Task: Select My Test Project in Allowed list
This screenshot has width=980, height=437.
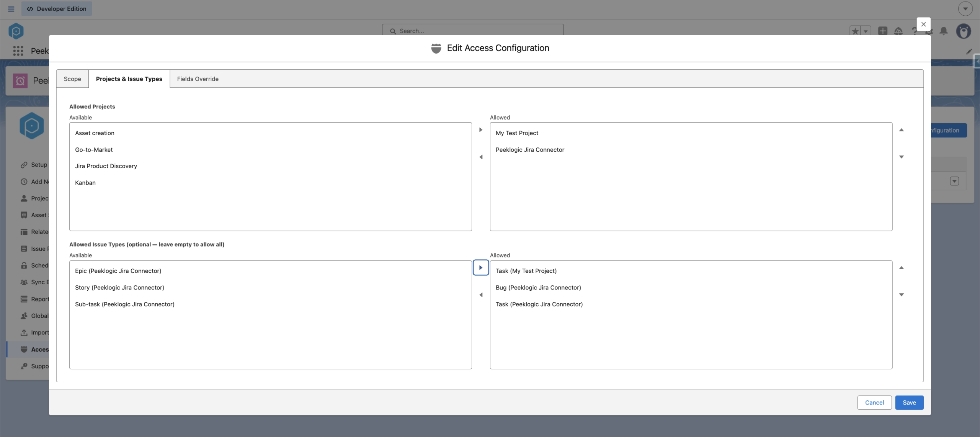Action: click(x=691, y=133)
